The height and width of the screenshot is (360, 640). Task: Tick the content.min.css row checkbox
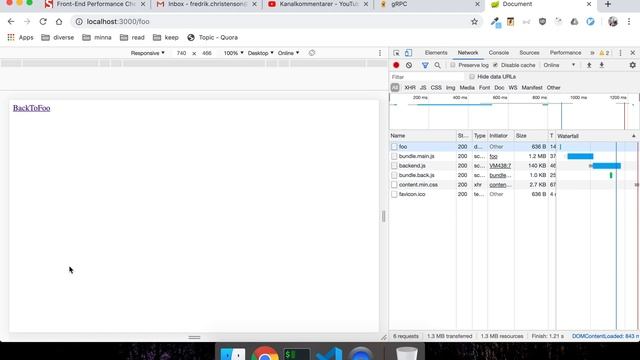(x=394, y=184)
